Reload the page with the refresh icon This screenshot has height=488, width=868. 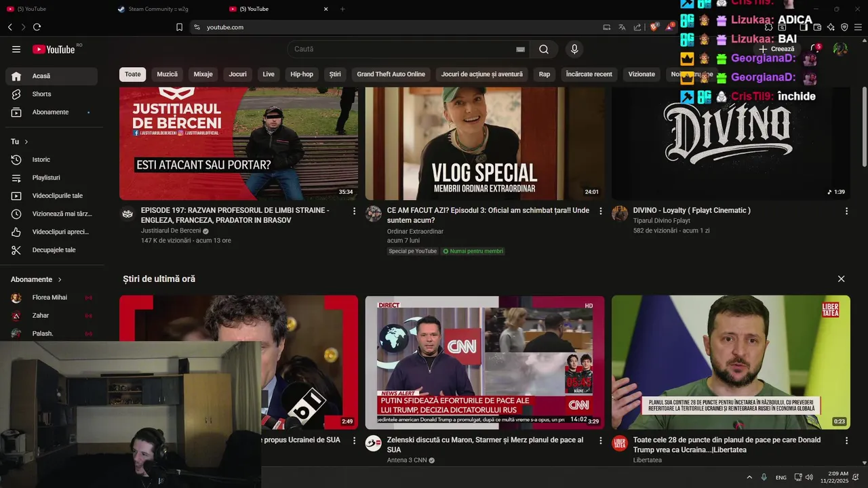37,27
